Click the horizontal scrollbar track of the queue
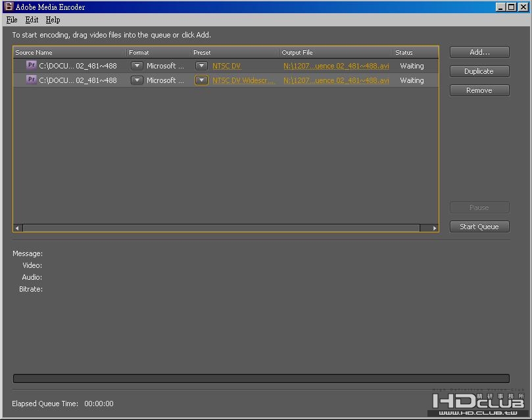This screenshot has width=532, height=420. [x=221, y=228]
